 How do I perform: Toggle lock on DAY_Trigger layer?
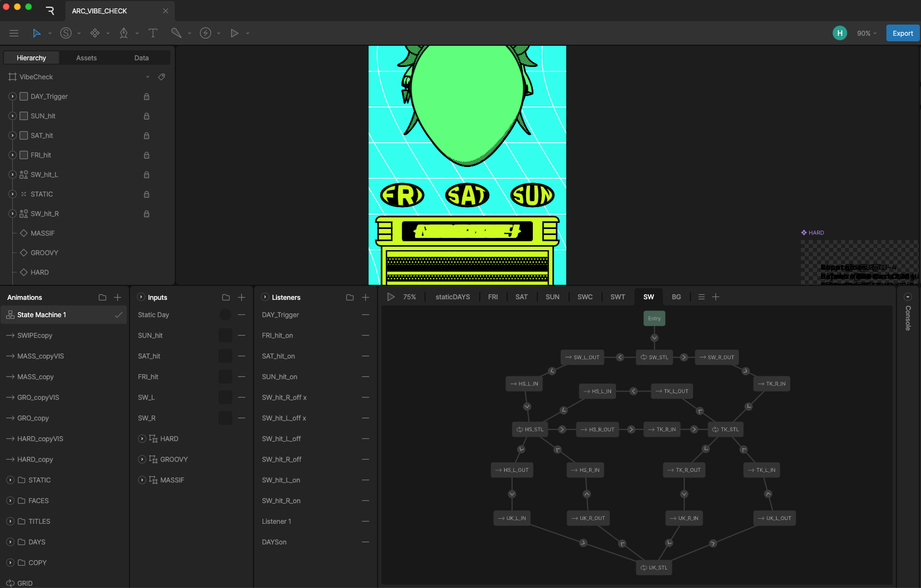[146, 97]
